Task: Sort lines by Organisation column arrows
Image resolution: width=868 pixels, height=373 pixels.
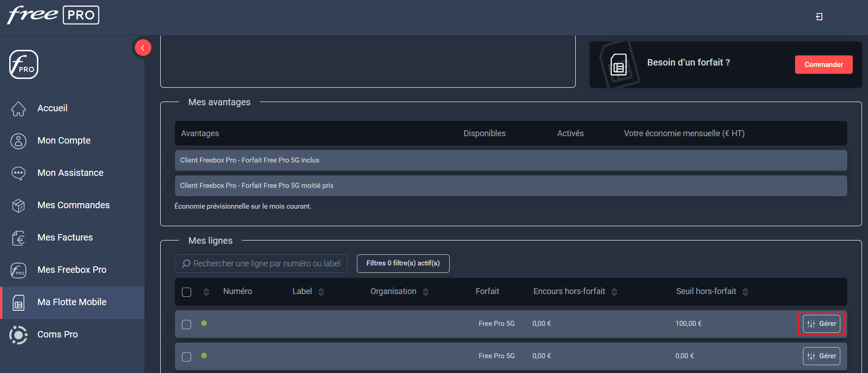Action: pos(426,292)
